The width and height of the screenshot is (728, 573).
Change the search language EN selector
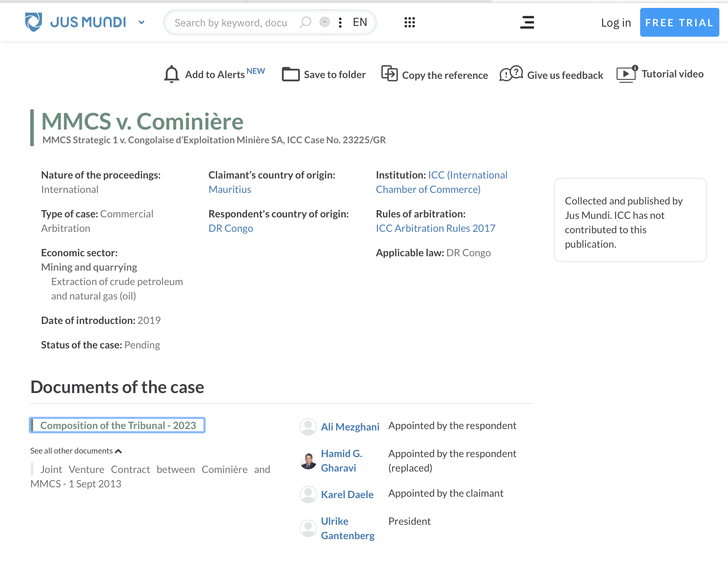[360, 22]
